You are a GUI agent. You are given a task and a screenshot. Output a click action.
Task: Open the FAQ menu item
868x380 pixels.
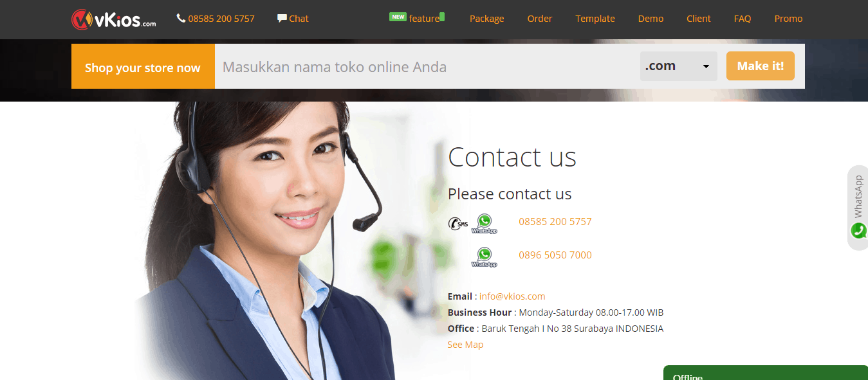743,19
